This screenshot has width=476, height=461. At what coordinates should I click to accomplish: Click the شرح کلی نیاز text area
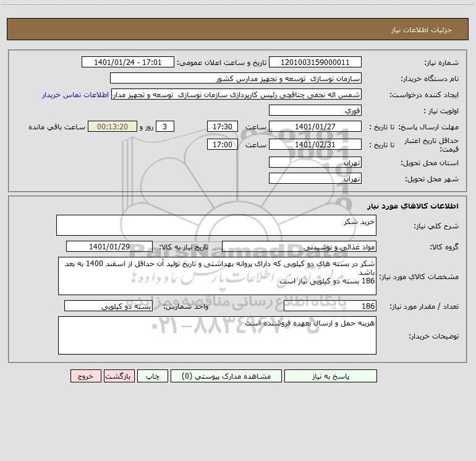click(216, 225)
